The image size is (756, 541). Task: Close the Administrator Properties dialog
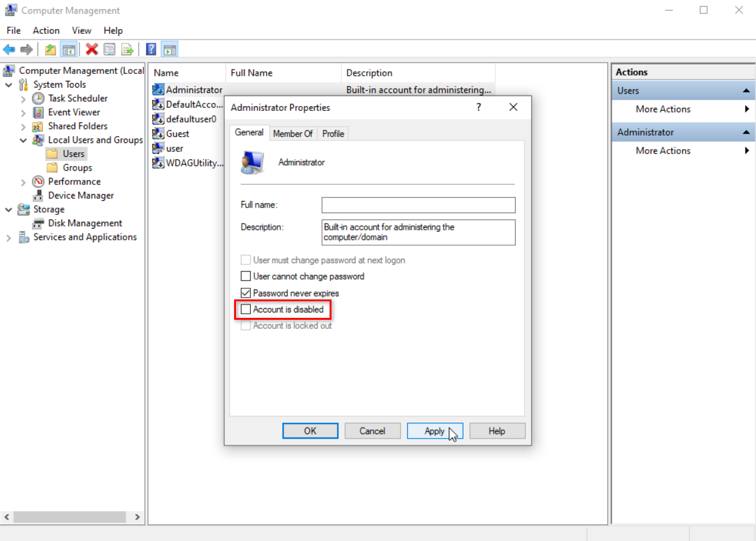point(513,107)
